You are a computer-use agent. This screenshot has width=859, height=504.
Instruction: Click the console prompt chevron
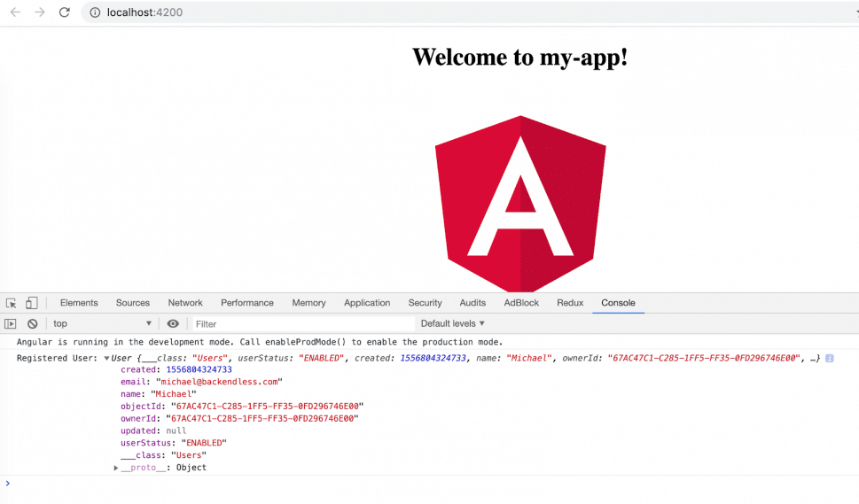pos(8,484)
